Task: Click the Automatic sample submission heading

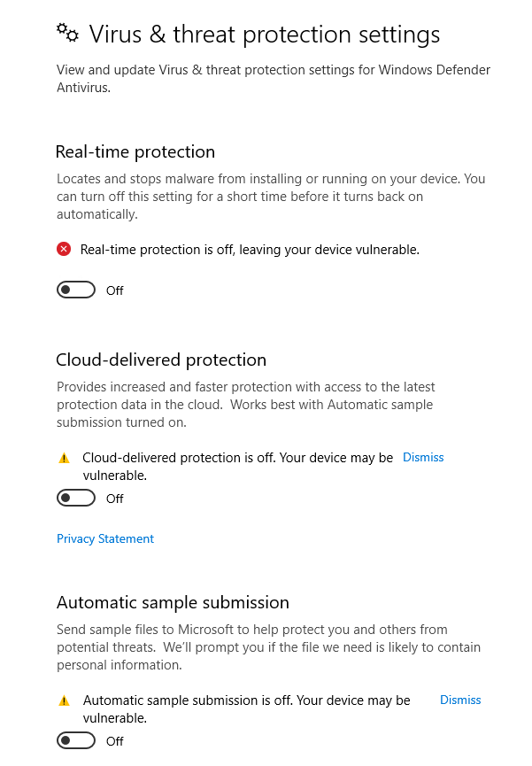Action: [173, 602]
